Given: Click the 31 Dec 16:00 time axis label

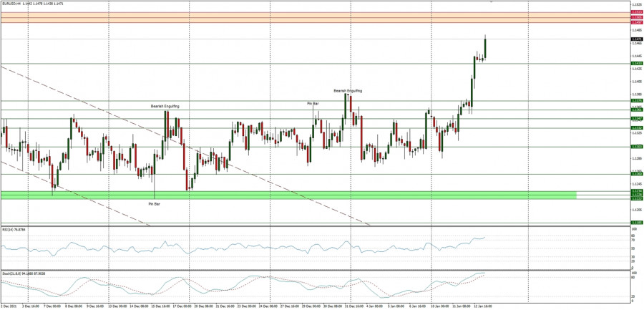Looking at the screenshot, I should 353,306.
